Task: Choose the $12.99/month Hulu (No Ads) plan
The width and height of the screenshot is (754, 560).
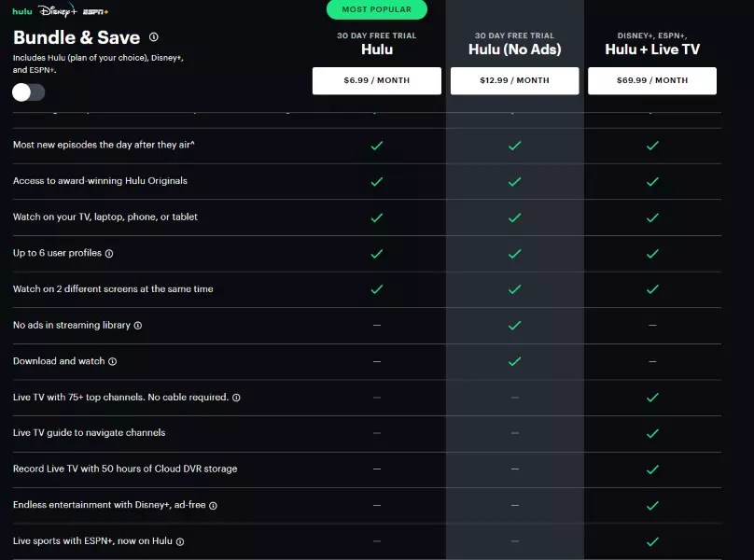Action: [514, 81]
